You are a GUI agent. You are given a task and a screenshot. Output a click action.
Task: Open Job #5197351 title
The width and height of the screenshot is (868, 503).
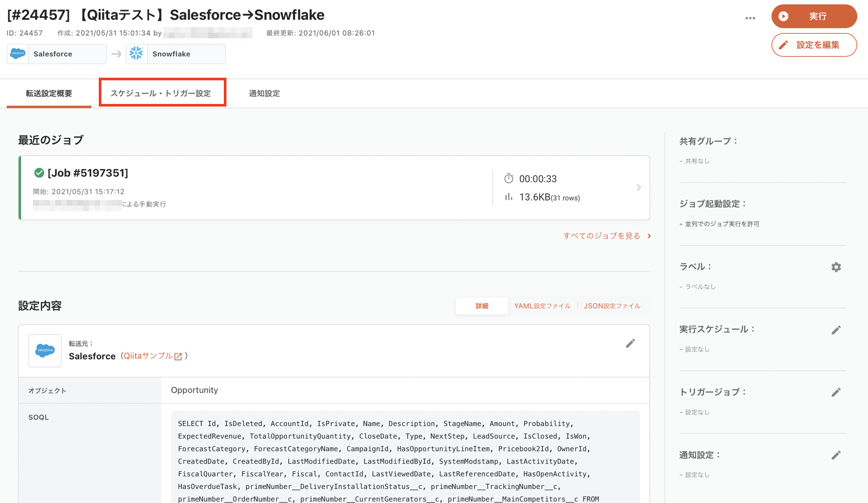[x=88, y=173]
